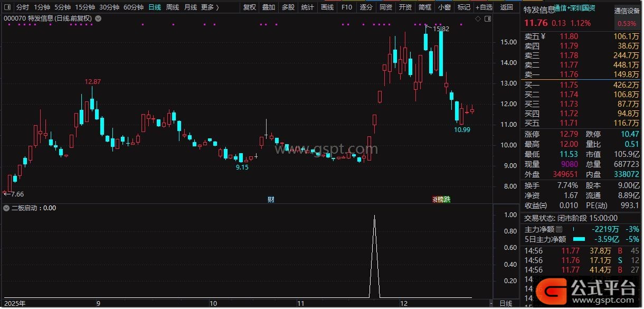Click the 通信设备 sector box
The image size is (644, 309).
pyautogui.click(x=627, y=17)
